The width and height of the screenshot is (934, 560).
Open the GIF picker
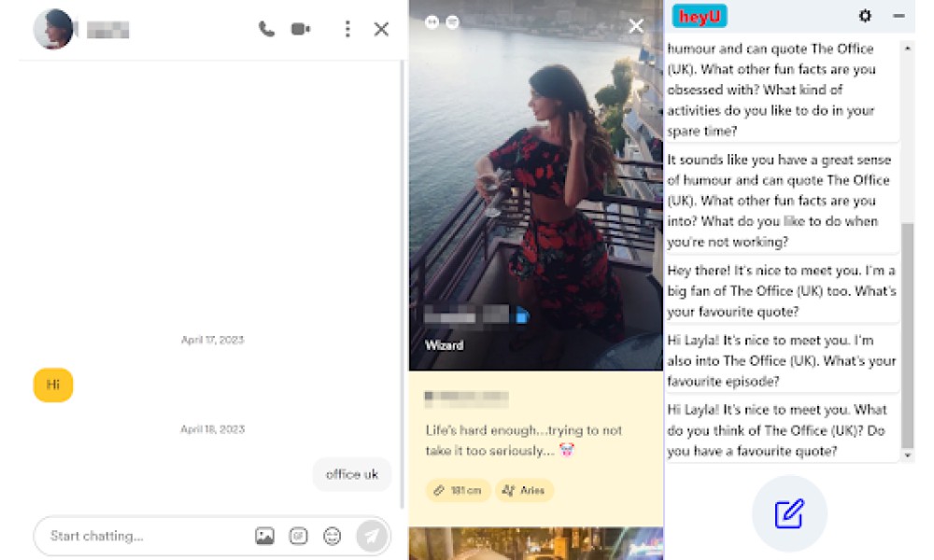click(298, 536)
